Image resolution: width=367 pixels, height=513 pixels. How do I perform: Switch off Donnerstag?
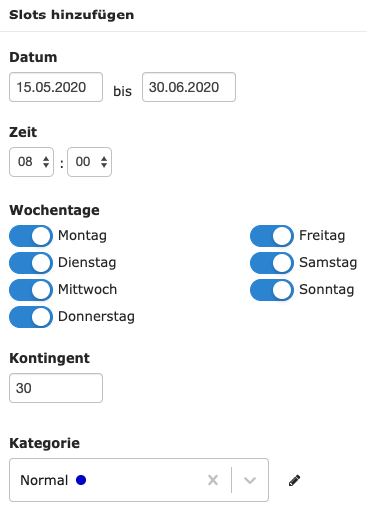click(31, 317)
